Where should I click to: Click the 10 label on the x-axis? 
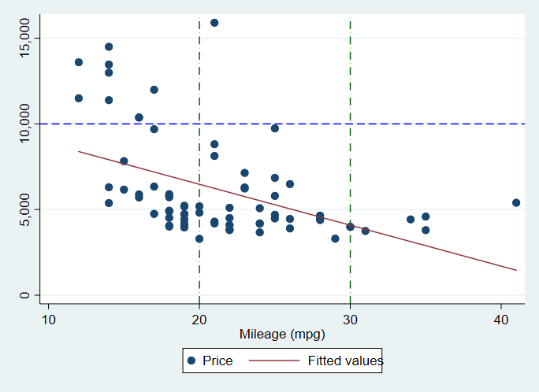click(x=48, y=319)
